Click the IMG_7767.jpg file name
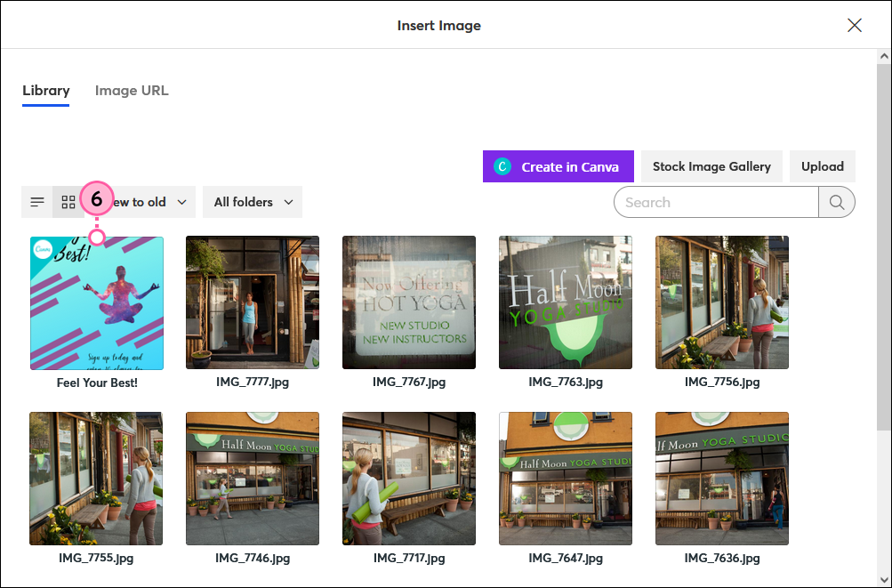 pos(409,382)
